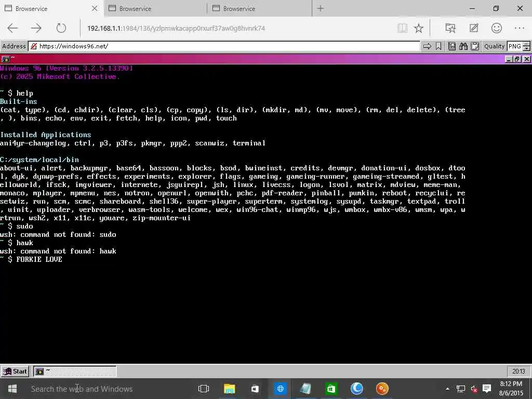Click the Browservice bookmark icon
The image size is (532, 399).
tap(438, 46)
